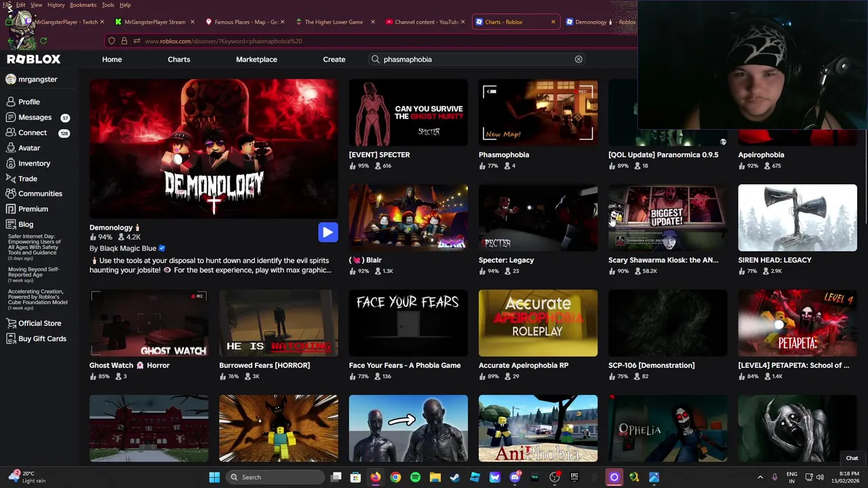Viewport: 868px width, 488px height.
Task: Open the Create nav link
Action: pos(334,60)
